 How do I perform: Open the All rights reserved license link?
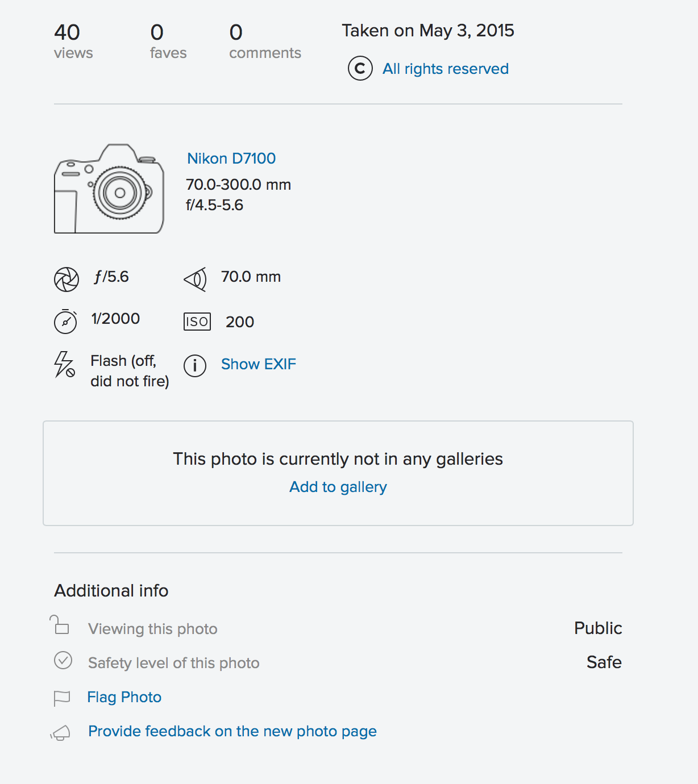point(446,69)
